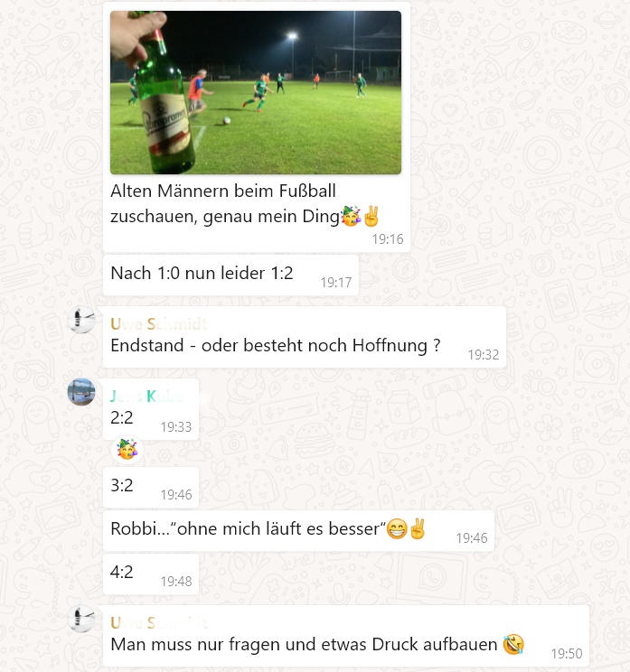Click Uwe Schmidt's avatar next to the last message
The height and width of the screenshot is (672, 630).
[81, 619]
